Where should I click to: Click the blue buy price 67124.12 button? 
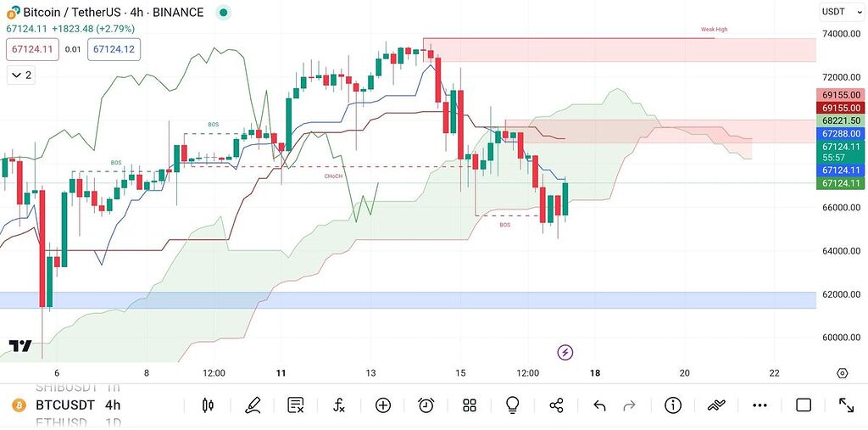[114, 49]
